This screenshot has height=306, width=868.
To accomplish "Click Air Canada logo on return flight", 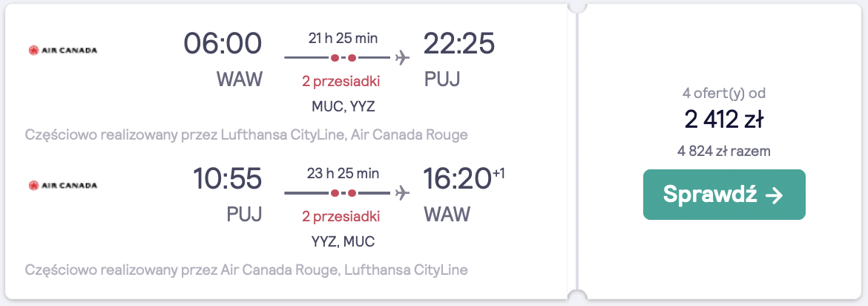I will [63, 185].
